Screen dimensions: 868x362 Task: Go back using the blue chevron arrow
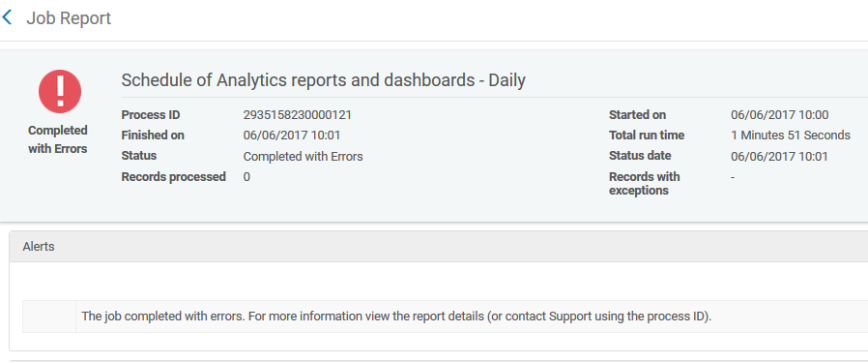pyautogui.click(x=7, y=17)
